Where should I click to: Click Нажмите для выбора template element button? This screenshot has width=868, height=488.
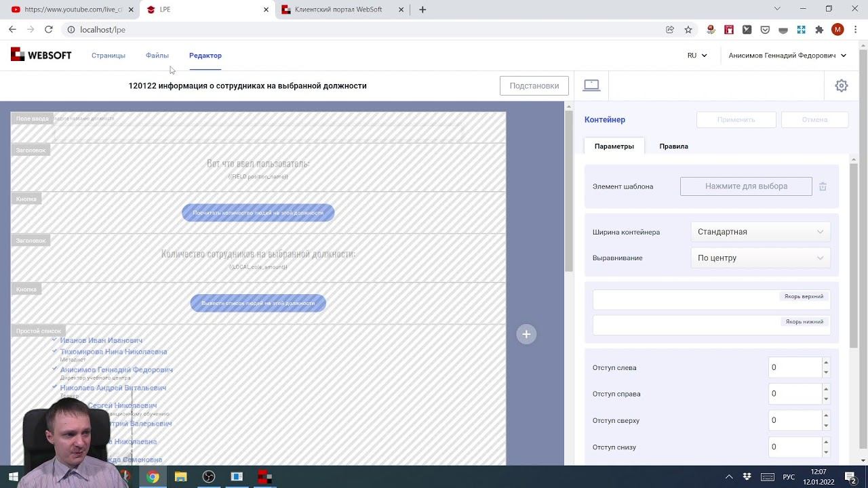click(746, 186)
